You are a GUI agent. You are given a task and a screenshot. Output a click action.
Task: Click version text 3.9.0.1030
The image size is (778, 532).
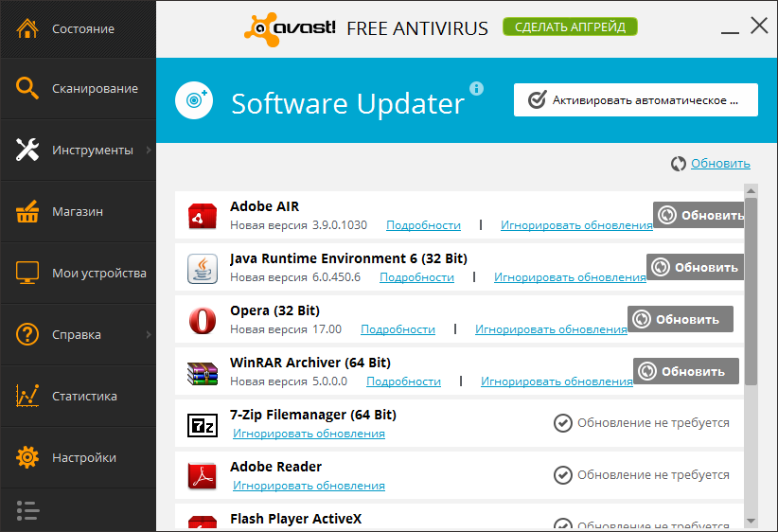pos(340,225)
